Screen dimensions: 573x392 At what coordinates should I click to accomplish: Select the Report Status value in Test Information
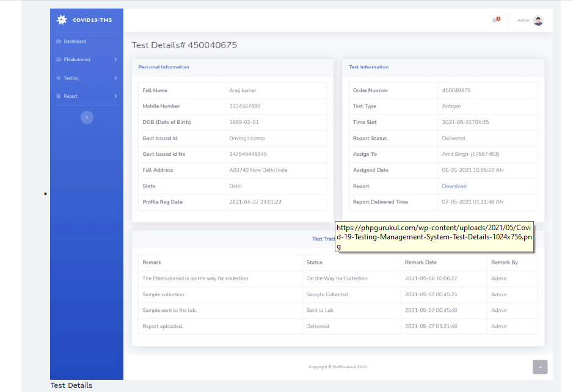tap(453, 138)
